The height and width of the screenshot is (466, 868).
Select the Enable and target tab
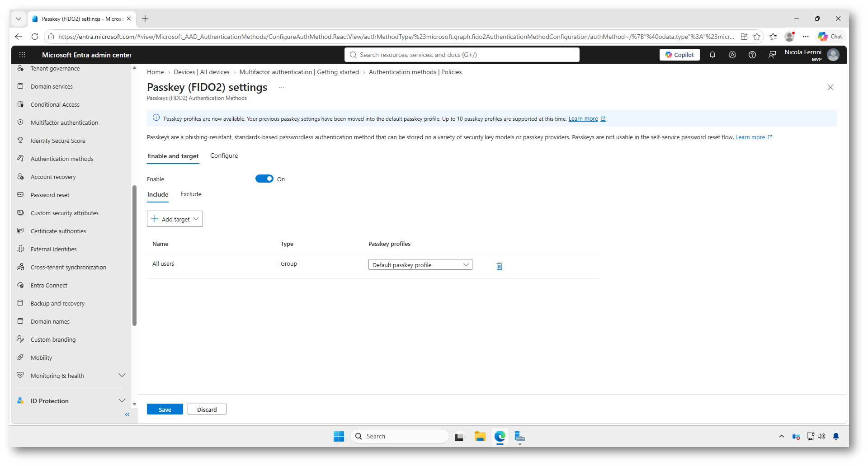pyautogui.click(x=173, y=156)
